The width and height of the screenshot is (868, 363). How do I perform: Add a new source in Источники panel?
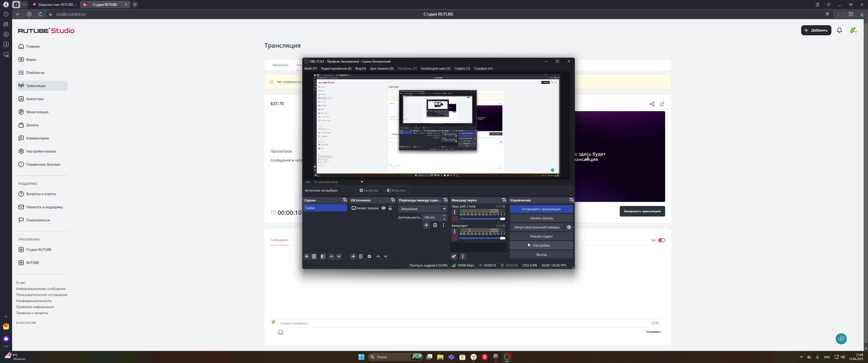pos(353,257)
